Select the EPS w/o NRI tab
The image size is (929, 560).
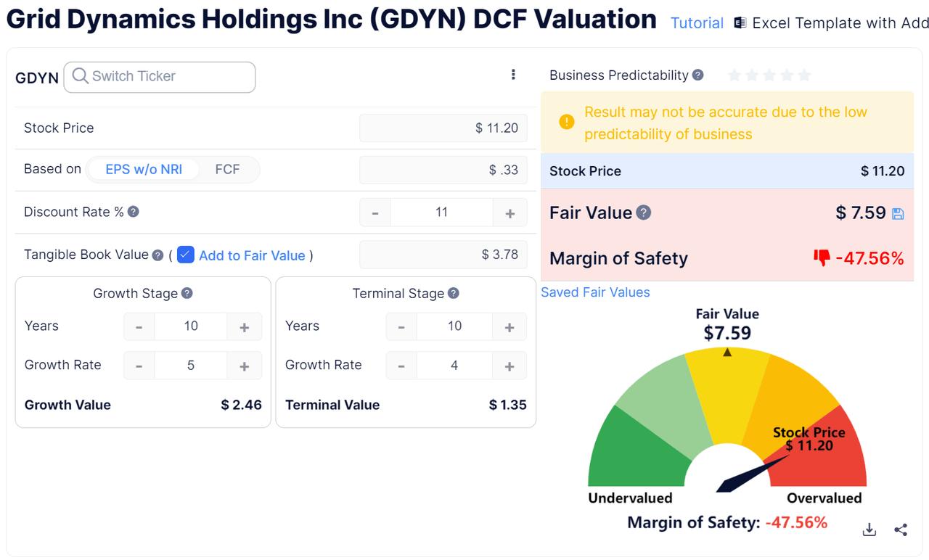point(144,169)
